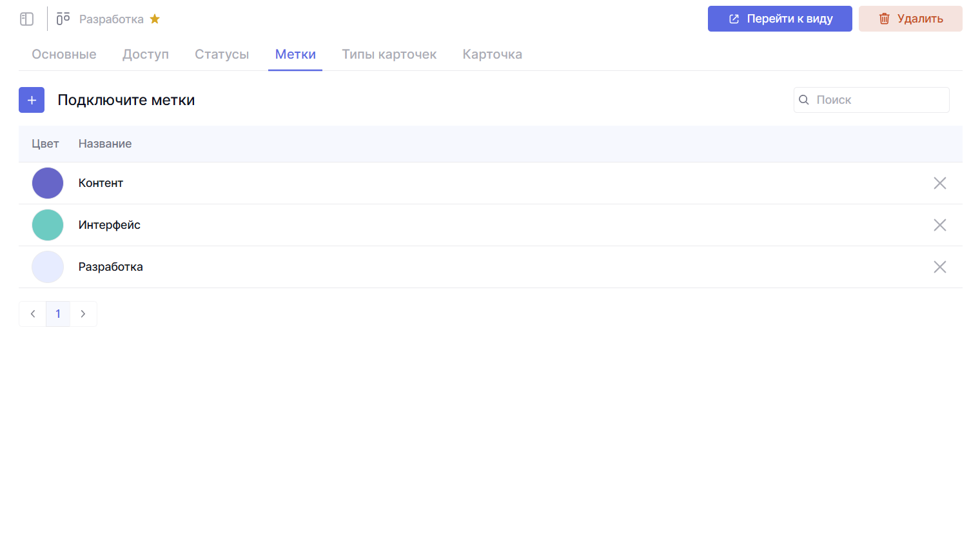Image resolution: width=980 pixels, height=537 pixels.
Task: Switch to the Доступ tab
Action: 146,55
